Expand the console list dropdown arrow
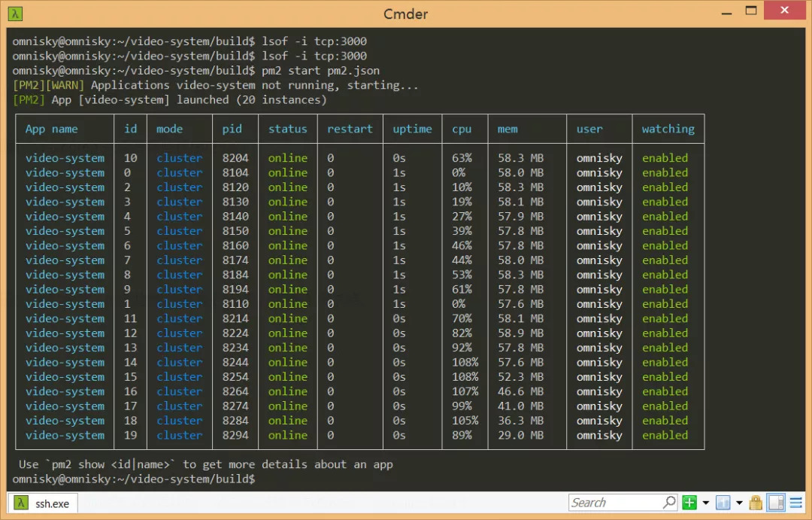Screen dimensions: 812x520 tap(739, 503)
